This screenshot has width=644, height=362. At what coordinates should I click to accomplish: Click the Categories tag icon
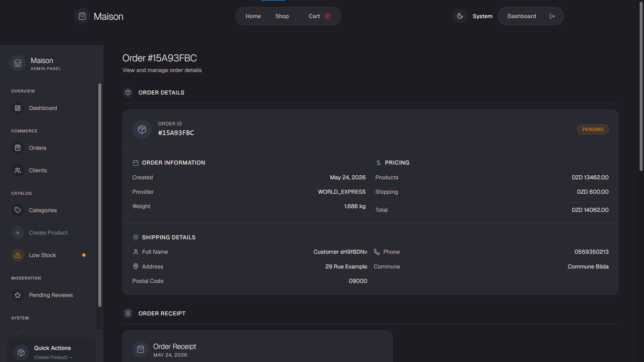[x=18, y=210]
